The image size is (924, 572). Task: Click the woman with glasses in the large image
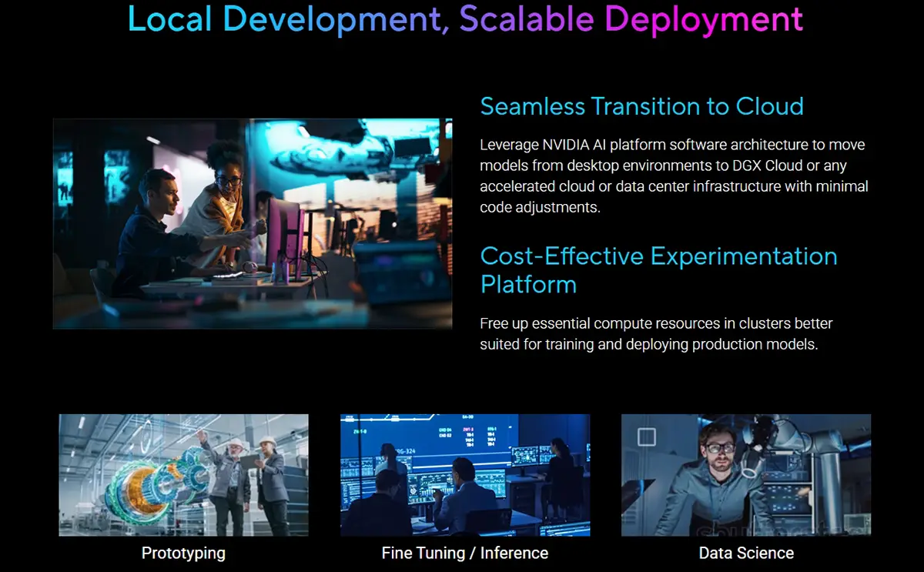[220, 200]
